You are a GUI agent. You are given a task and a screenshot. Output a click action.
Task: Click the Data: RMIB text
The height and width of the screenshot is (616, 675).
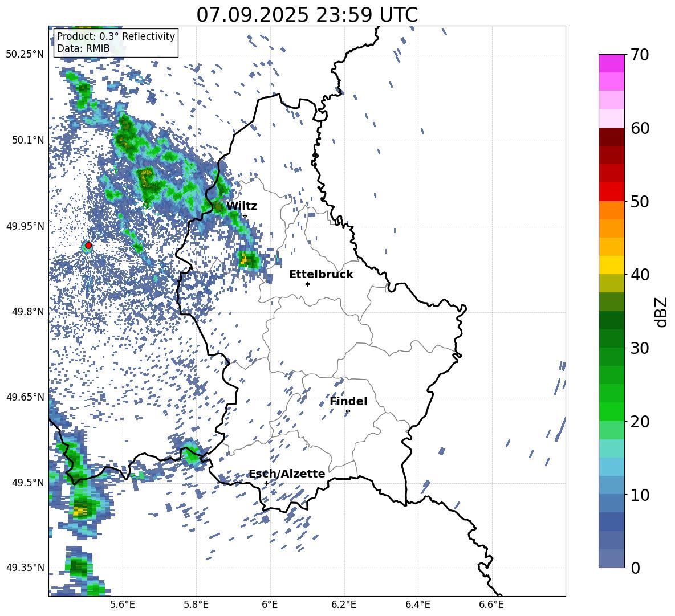pos(83,48)
